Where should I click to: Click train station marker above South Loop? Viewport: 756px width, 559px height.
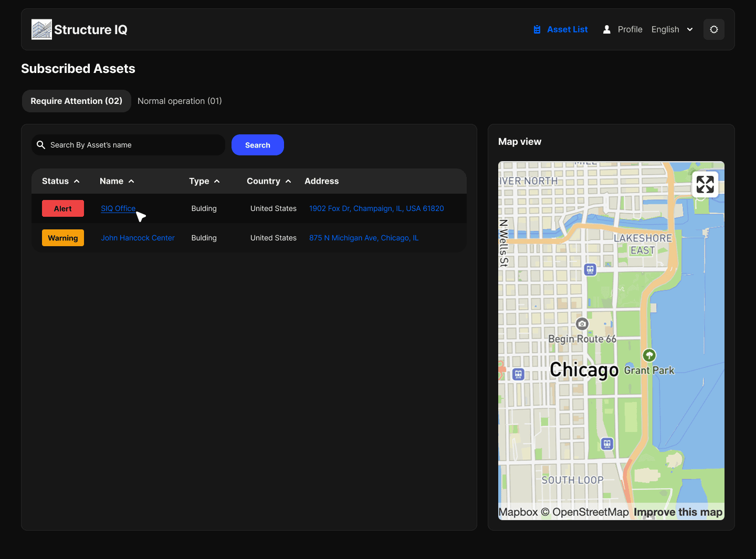coord(607,444)
